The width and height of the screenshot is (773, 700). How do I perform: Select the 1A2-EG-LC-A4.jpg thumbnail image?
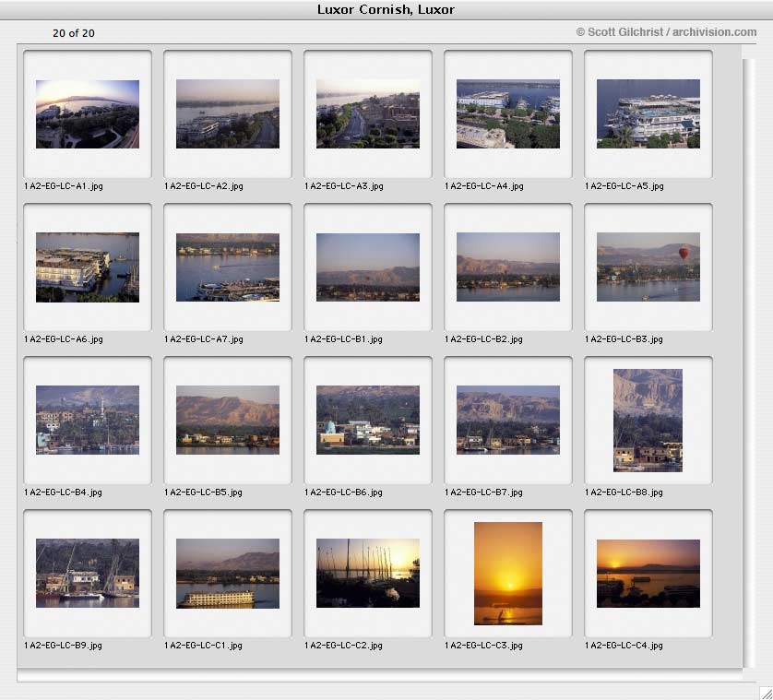click(507, 113)
